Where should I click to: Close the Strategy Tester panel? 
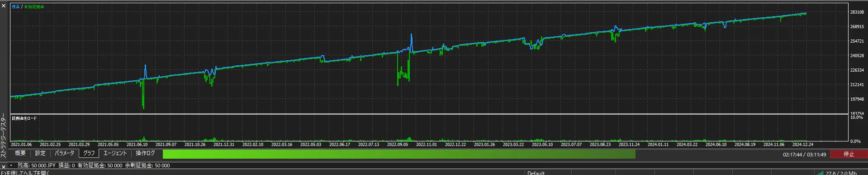coord(4,6)
